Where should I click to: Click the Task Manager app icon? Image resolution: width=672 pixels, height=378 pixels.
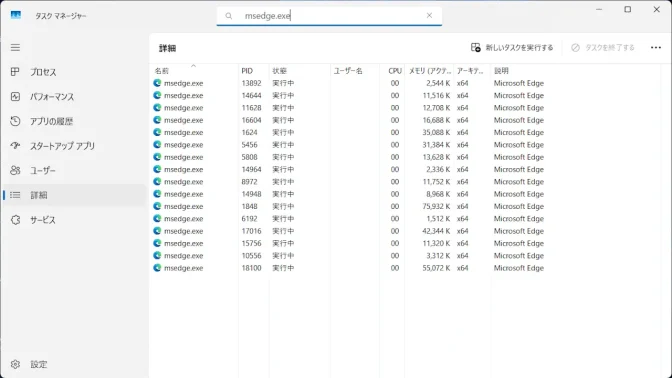[x=16, y=15]
